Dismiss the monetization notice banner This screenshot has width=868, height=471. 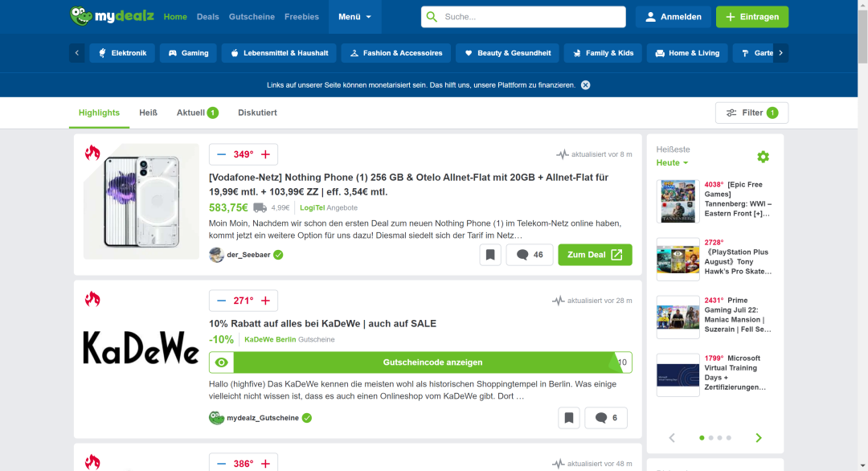coord(586,85)
